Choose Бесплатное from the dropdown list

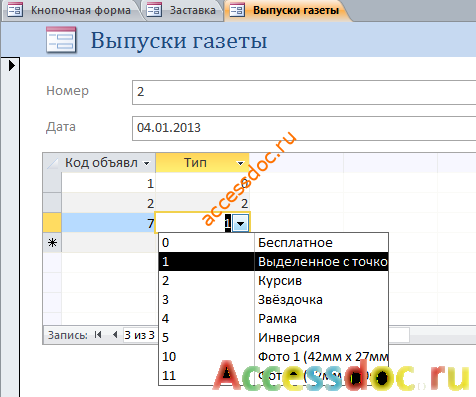[273, 242]
